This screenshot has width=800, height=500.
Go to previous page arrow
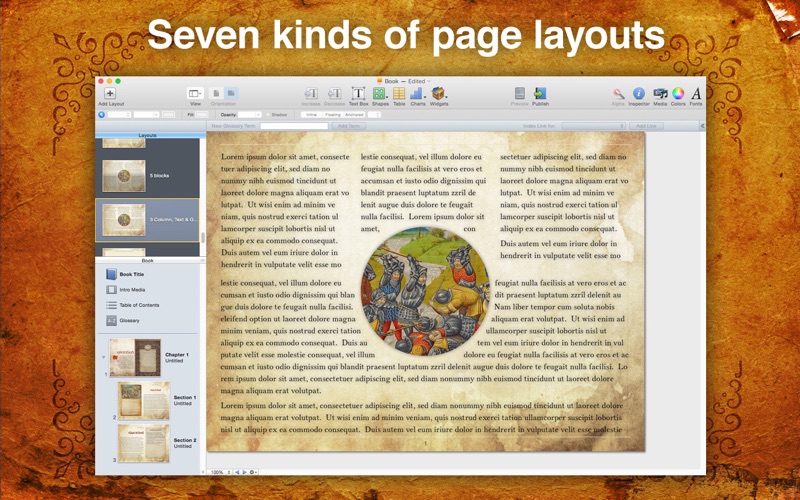coord(237,472)
